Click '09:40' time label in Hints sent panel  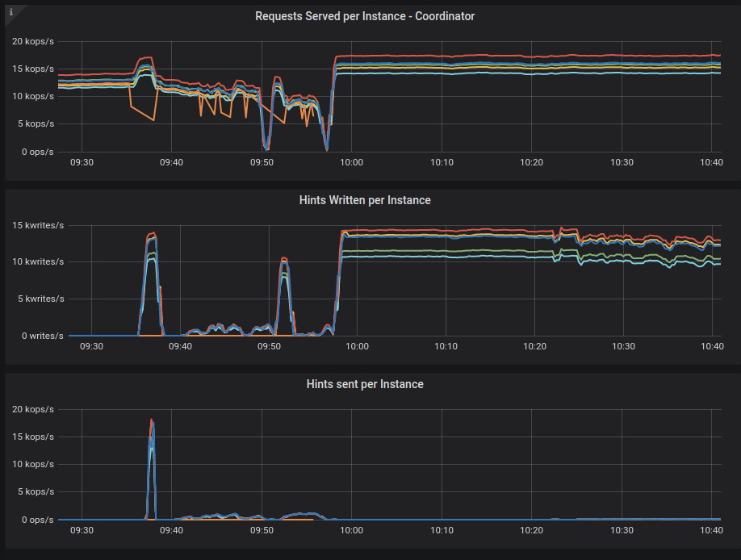(x=171, y=530)
